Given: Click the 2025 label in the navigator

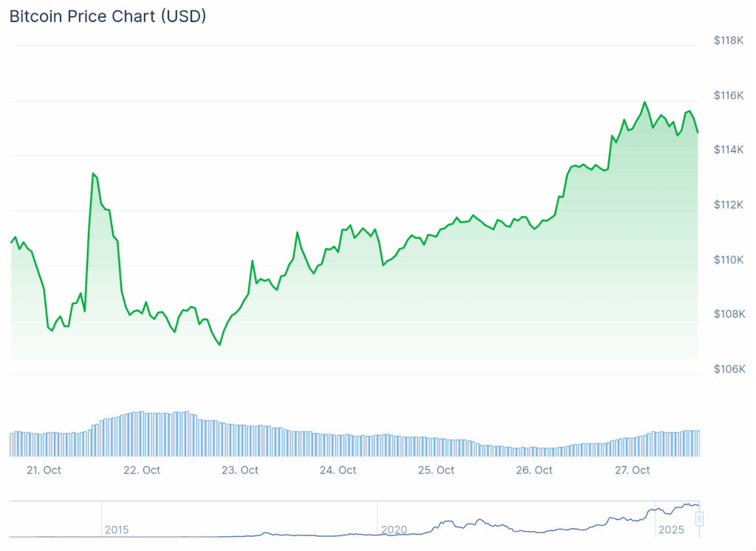Looking at the screenshot, I should [x=672, y=530].
